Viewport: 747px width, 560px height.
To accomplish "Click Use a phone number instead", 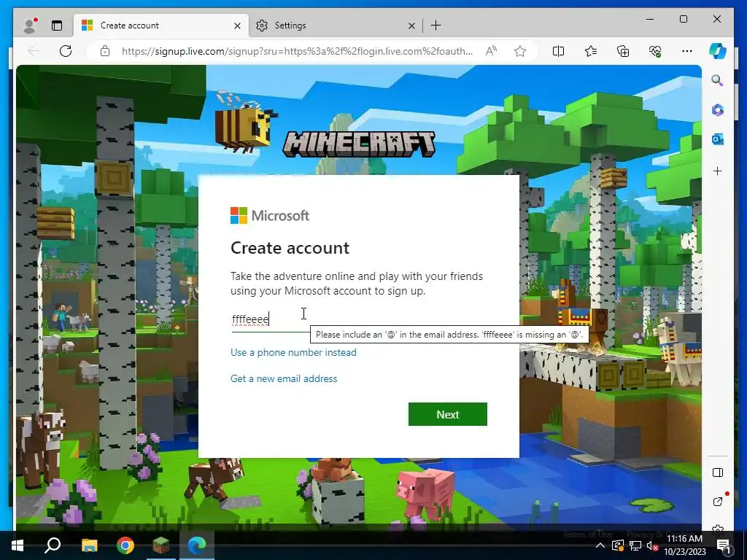I will [293, 352].
